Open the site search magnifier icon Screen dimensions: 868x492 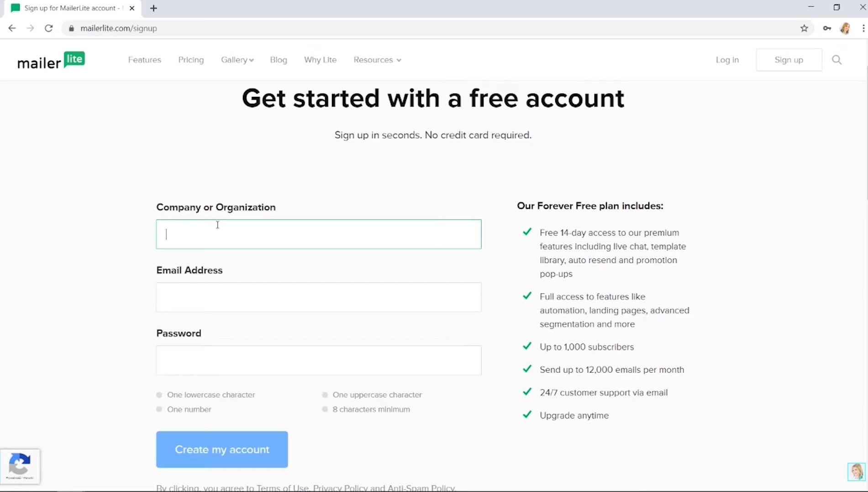(x=836, y=60)
